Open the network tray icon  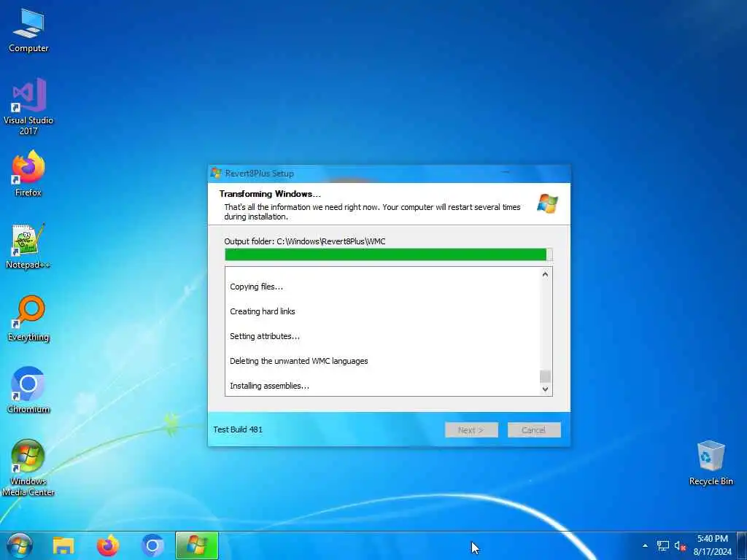[x=662, y=545]
